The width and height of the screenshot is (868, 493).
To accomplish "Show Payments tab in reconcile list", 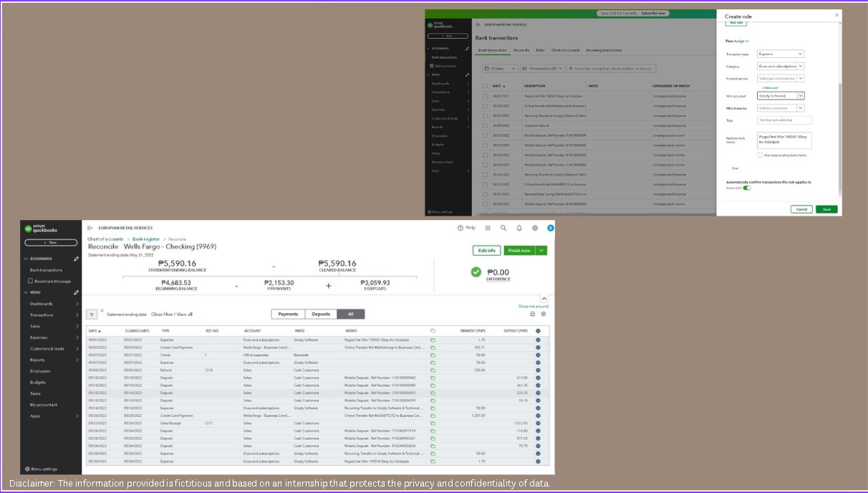I will coord(288,314).
